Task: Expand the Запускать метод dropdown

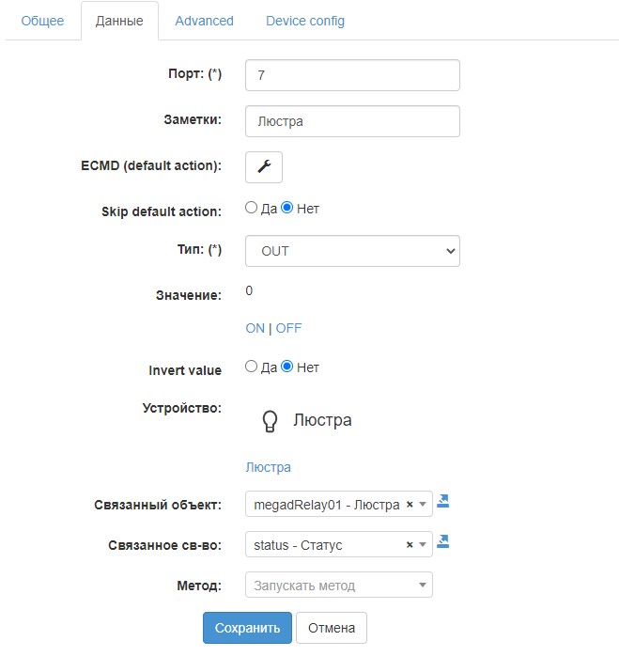Action: [424, 586]
